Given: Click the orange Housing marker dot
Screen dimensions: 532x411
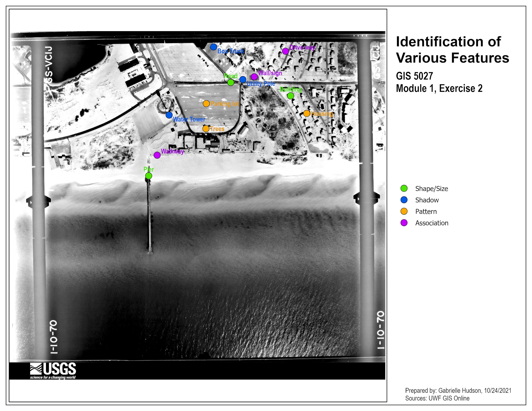Looking at the screenshot, I should coord(307,113).
